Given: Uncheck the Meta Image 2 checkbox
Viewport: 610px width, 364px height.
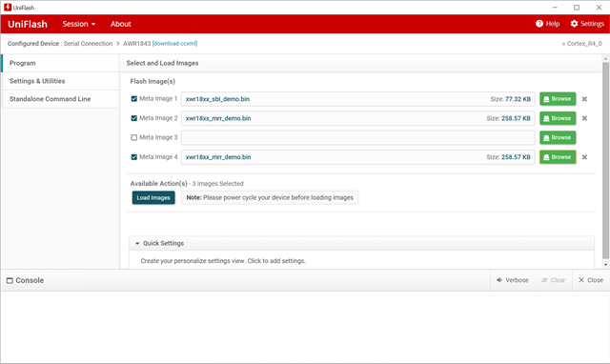Looking at the screenshot, I should 134,118.
